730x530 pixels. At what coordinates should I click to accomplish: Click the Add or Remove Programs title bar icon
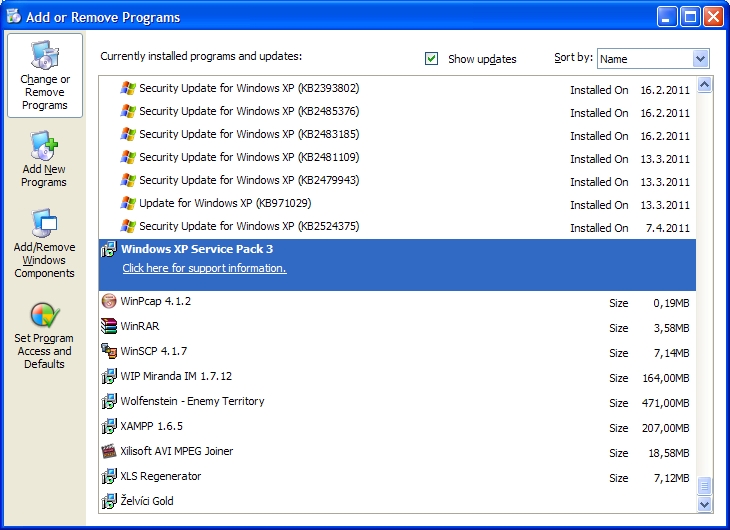coord(14,16)
